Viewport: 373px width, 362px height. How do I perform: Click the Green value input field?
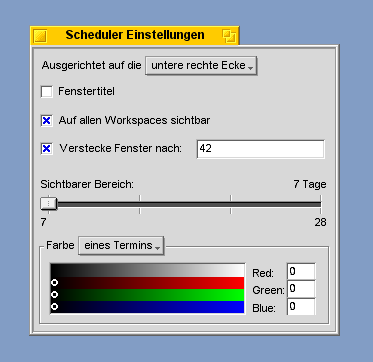click(x=301, y=289)
